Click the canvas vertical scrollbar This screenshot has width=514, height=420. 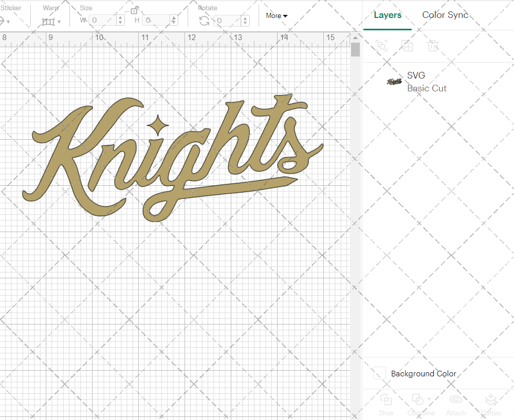tap(355, 49)
